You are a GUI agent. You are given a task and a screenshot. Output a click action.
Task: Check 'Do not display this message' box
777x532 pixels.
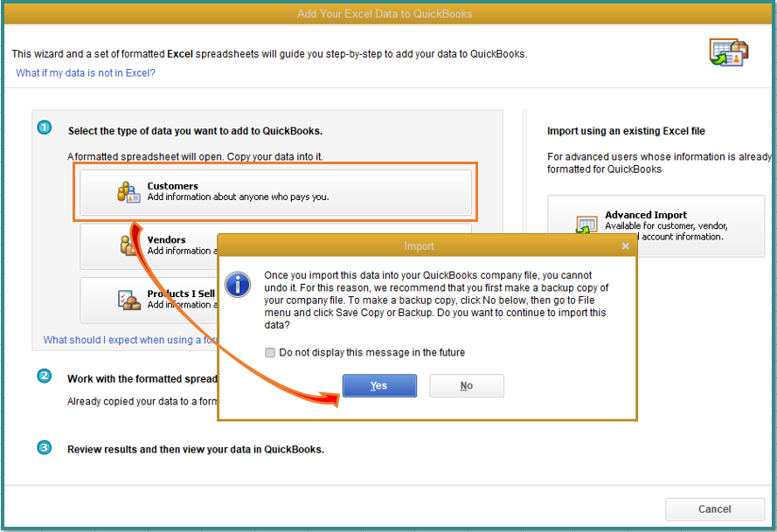pos(270,352)
